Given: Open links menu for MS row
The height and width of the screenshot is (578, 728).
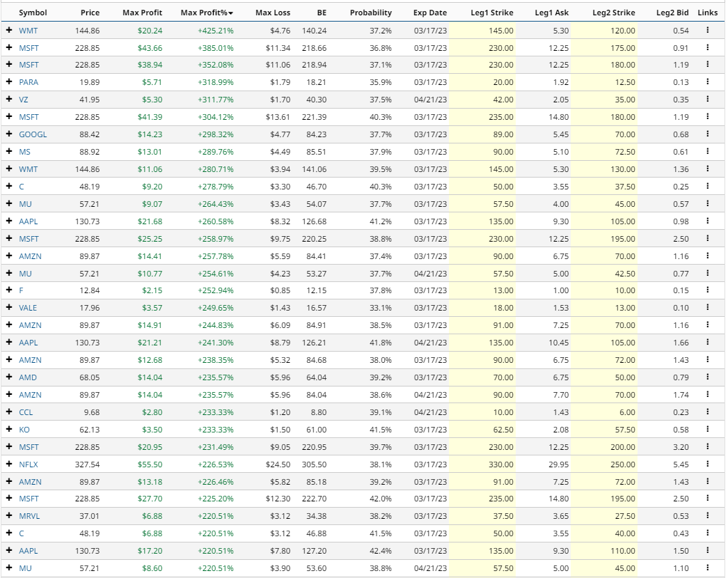Looking at the screenshot, I should click(708, 152).
